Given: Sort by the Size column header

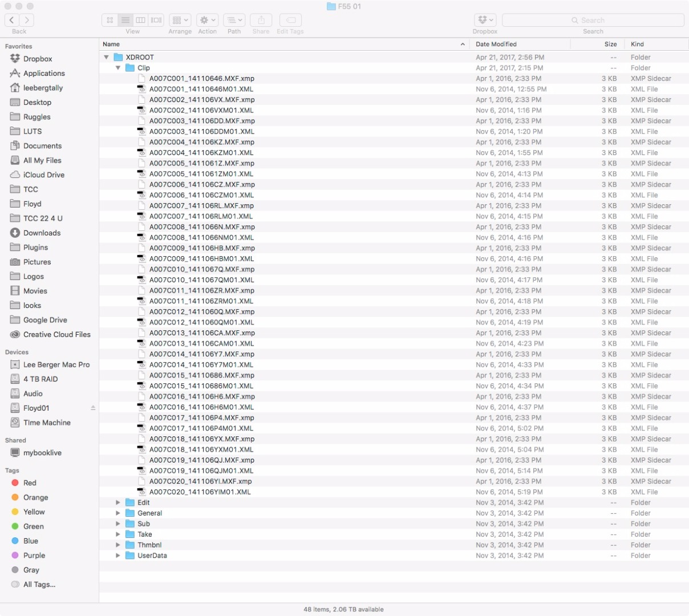Looking at the screenshot, I should coord(597,44).
